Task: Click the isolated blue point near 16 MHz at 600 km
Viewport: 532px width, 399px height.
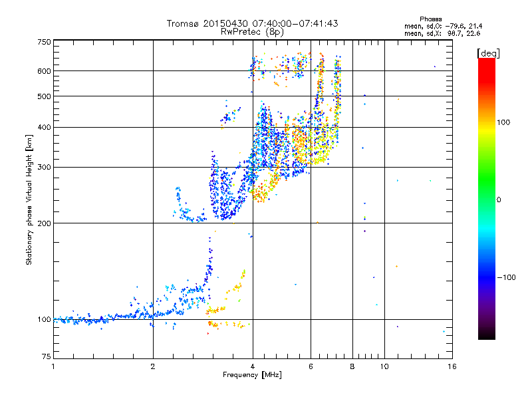Action: (435, 66)
